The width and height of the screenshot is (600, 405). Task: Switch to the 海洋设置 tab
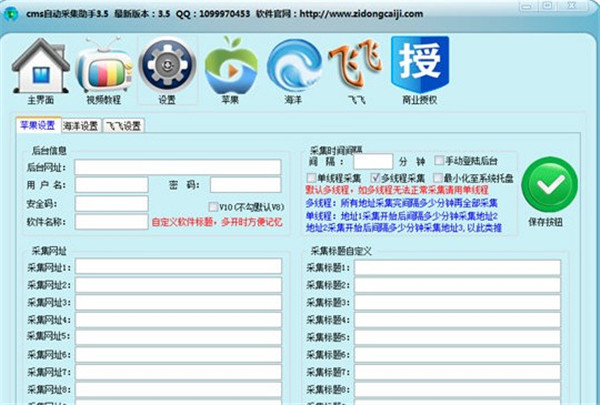(81, 126)
